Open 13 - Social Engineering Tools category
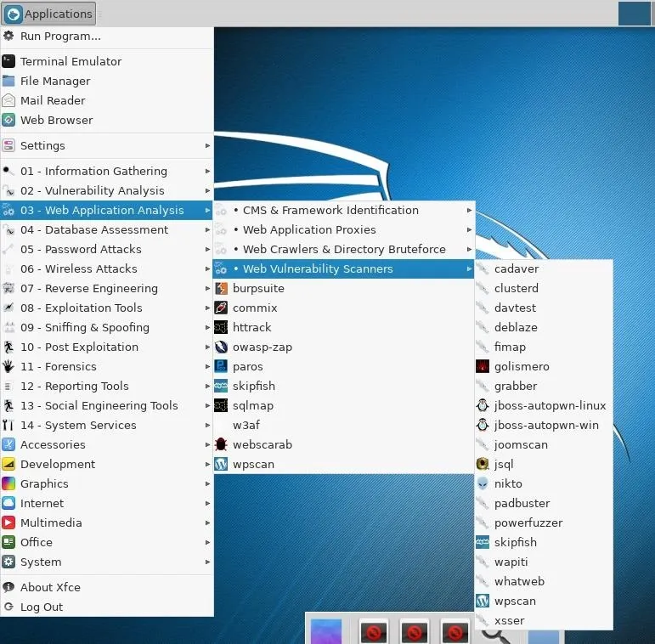The image size is (655, 644). 107,405
